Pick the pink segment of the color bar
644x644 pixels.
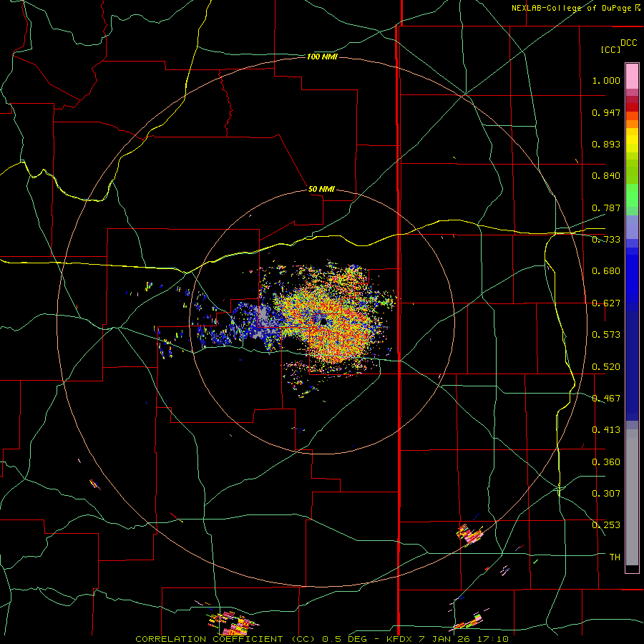(x=632, y=76)
